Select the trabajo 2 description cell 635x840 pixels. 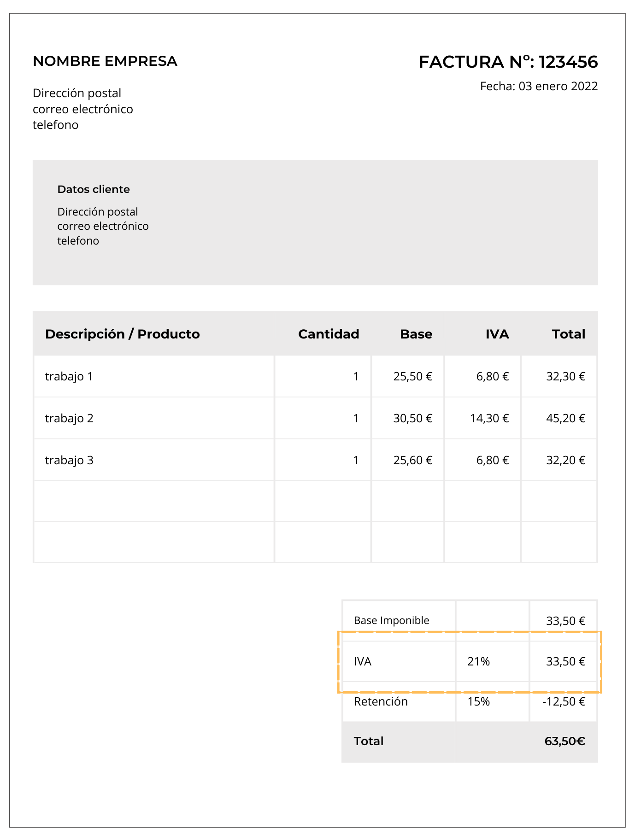point(69,419)
